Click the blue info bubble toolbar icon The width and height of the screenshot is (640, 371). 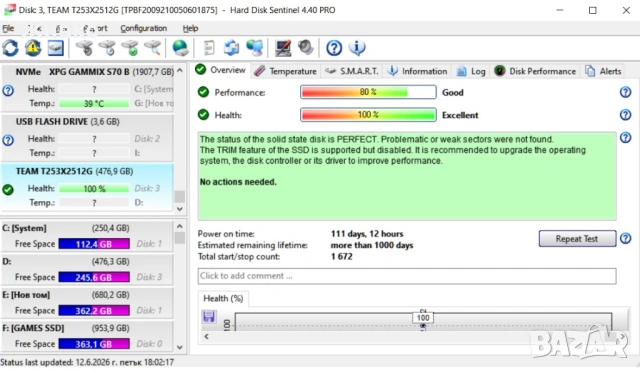click(x=357, y=48)
